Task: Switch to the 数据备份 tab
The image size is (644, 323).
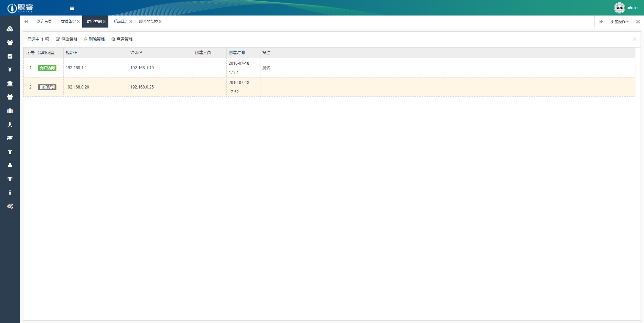Action: point(68,22)
